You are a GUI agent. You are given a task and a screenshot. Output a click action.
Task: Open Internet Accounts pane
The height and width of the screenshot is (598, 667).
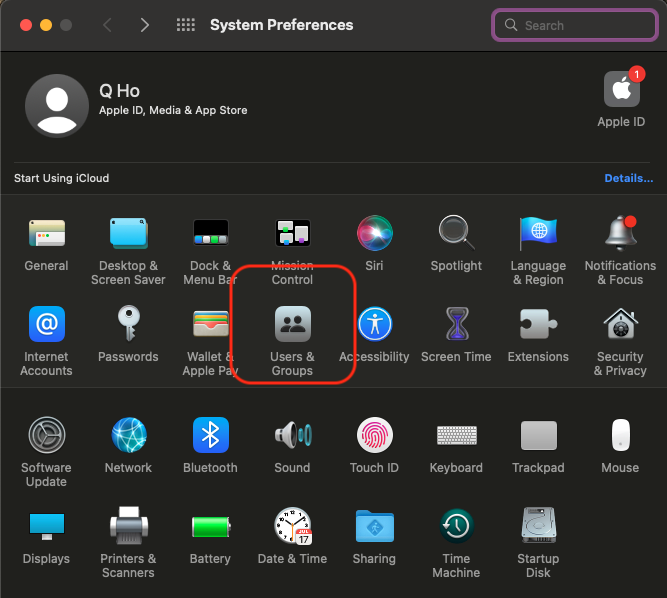[x=47, y=324]
